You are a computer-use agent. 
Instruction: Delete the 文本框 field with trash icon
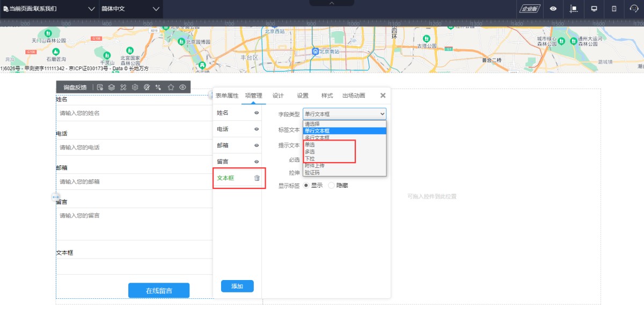257,178
